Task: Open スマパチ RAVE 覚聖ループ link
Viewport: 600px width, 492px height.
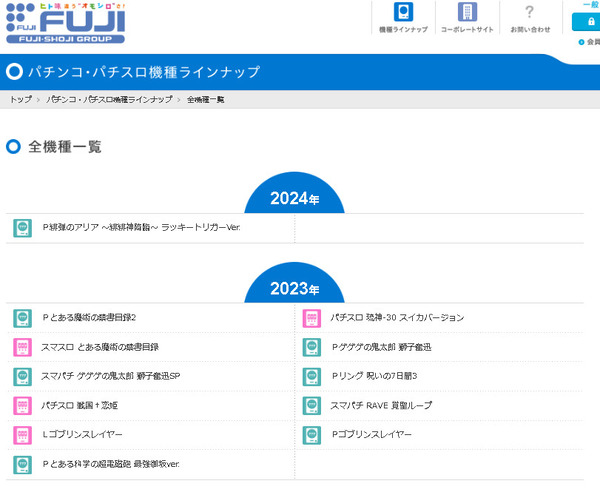Action: pos(382,405)
